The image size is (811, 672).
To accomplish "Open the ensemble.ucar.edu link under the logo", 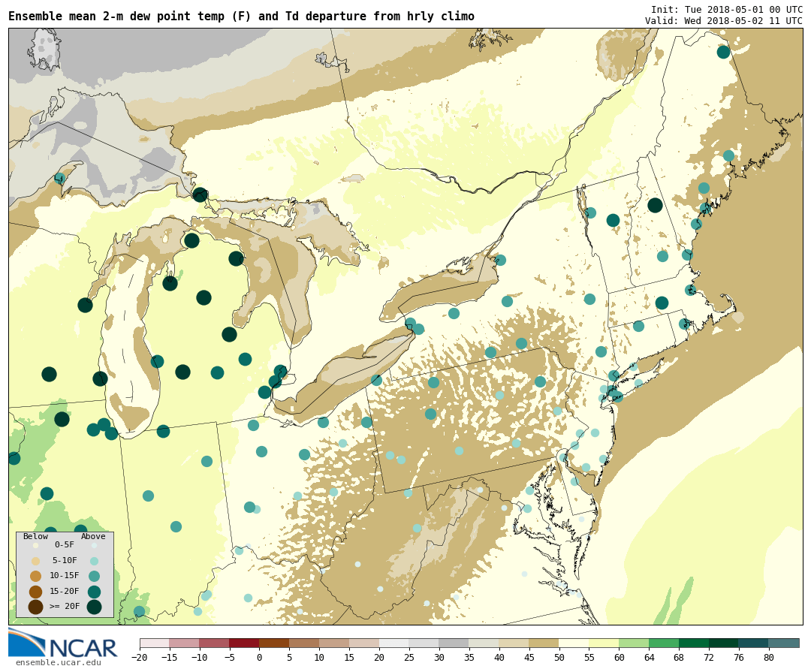I will 58,663.
